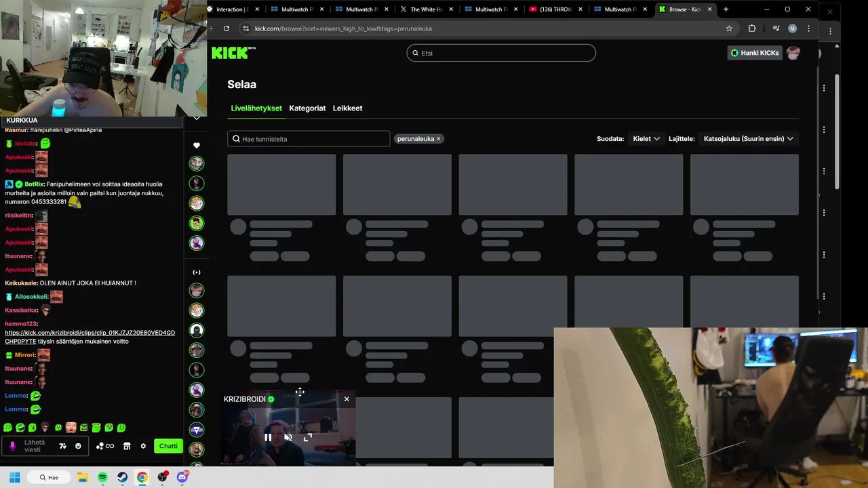Click the following heart icon in sidebar

pos(197,145)
